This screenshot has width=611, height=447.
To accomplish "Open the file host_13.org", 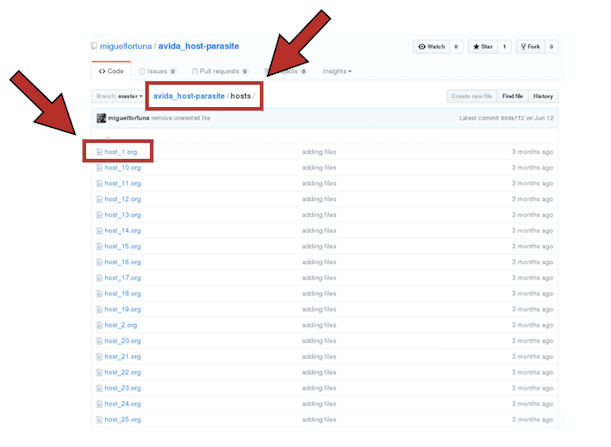I will point(123,215).
